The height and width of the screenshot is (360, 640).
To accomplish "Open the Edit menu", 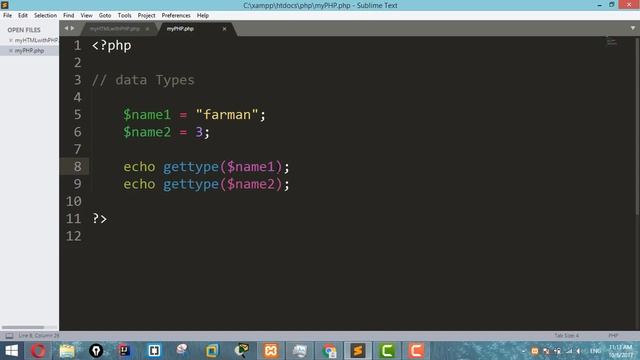I will coord(23,15).
